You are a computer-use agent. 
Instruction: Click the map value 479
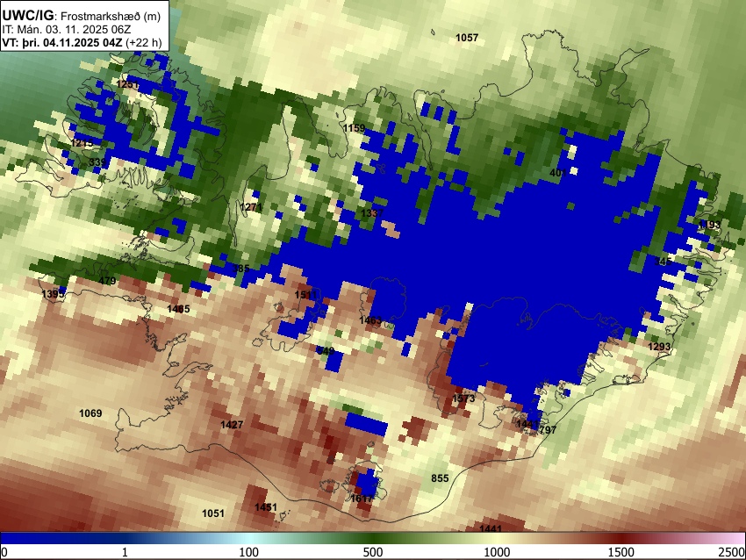[x=107, y=281]
